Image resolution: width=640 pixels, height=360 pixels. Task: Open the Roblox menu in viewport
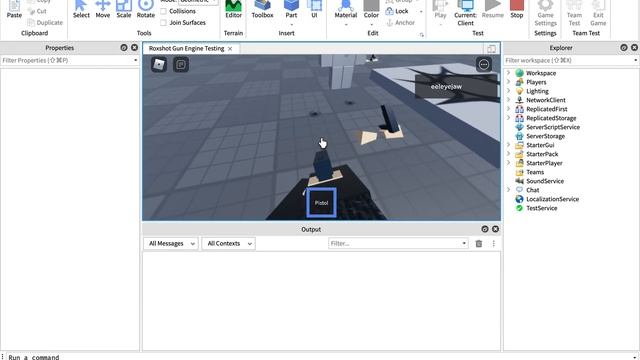[159, 64]
